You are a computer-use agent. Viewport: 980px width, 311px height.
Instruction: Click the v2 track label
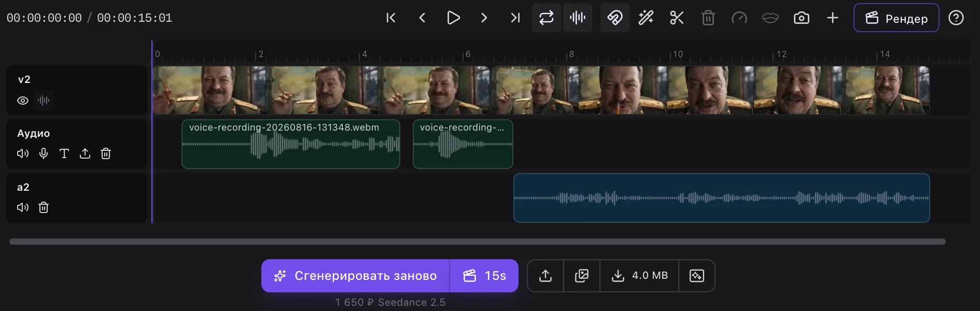coord(24,79)
